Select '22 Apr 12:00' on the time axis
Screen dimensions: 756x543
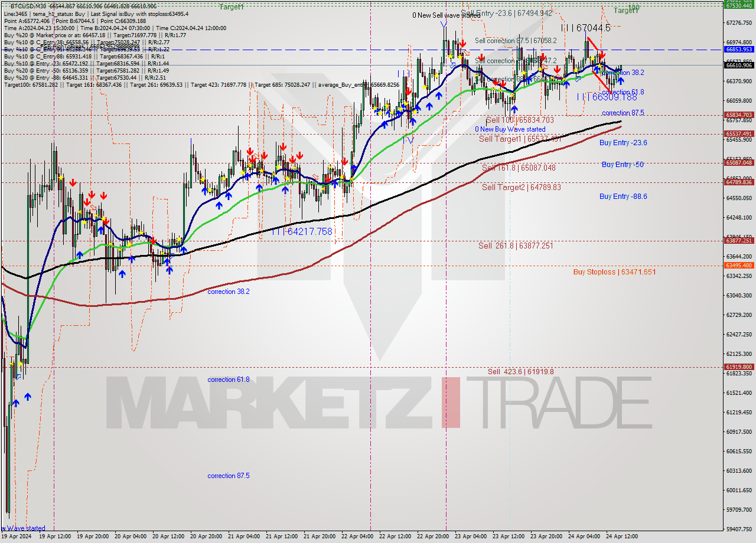tap(395, 537)
